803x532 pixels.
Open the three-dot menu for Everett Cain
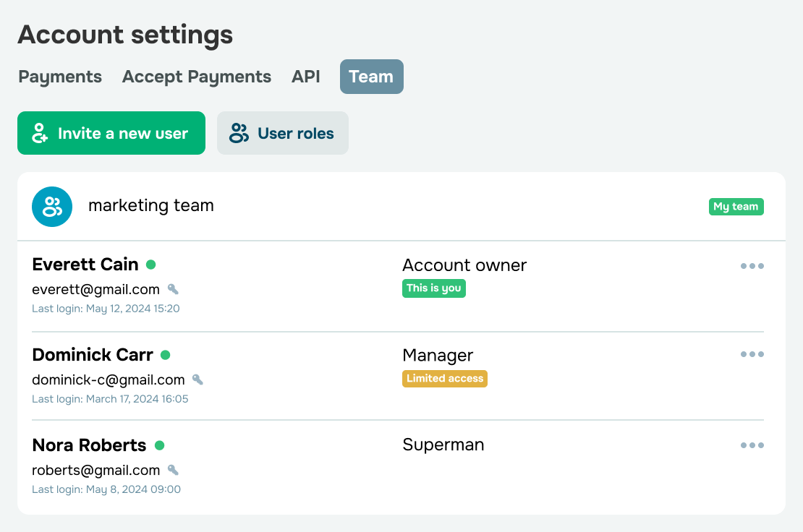click(x=752, y=266)
